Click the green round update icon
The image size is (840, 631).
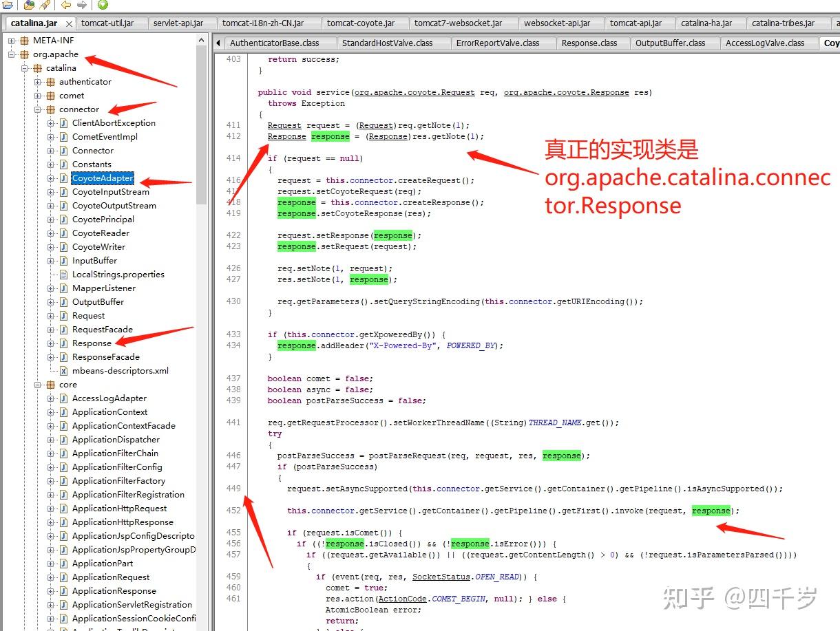click(102, 6)
